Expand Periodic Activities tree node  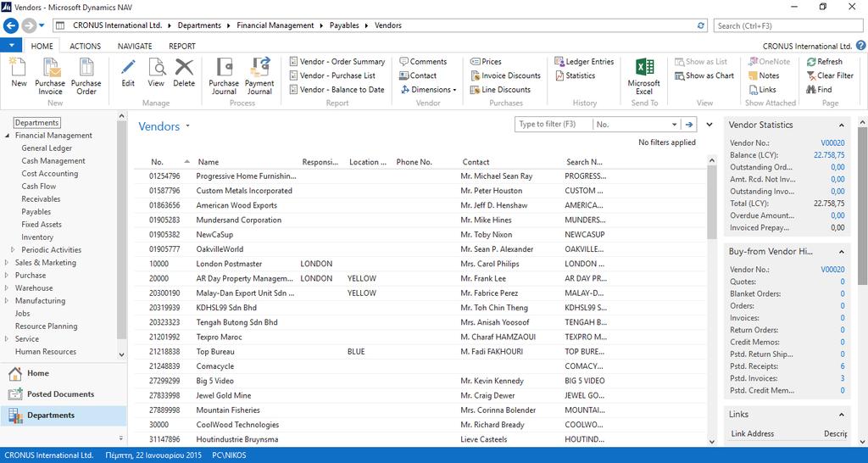(x=14, y=250)
